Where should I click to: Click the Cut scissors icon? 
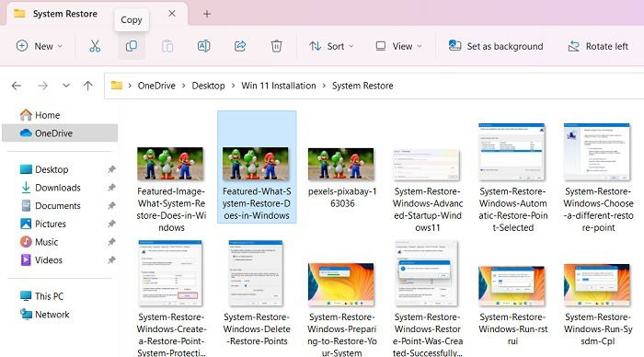[95, 46]
